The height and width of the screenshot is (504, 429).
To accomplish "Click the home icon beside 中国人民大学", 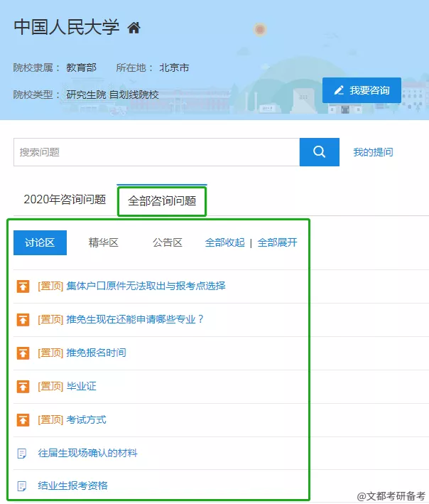I will point(134,28).
